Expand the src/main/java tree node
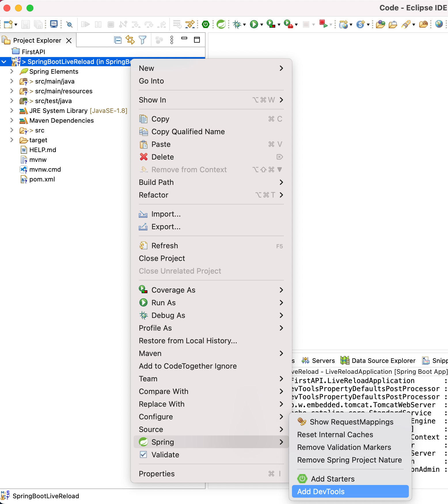The width and height of the screenshot is (448, 504). point(12,81)
